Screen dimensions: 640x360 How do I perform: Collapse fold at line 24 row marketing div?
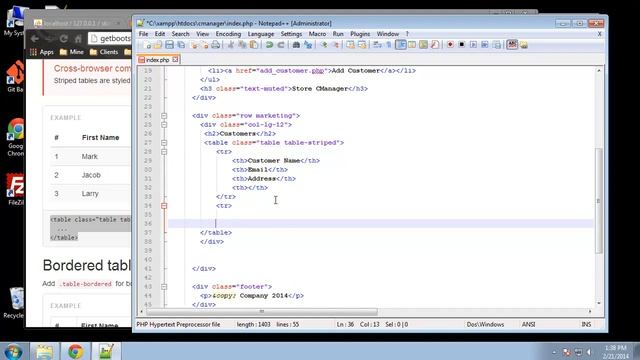tap(164, 116)
